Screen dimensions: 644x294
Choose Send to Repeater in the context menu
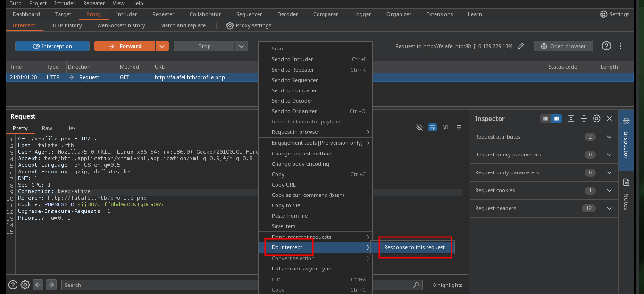[x=315, y=70]
